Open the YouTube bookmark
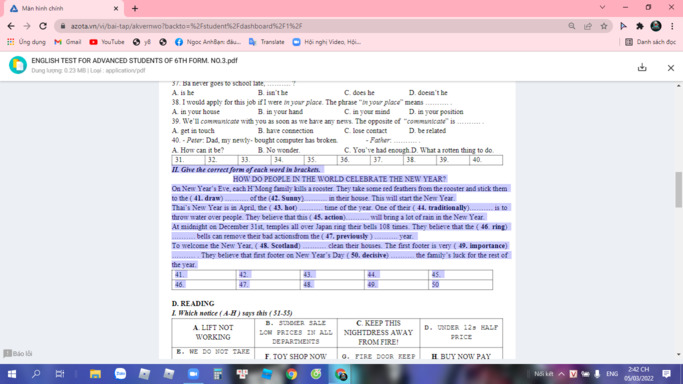Image resolution: width=683 pixels, height=384 pixels. point(107,42)
